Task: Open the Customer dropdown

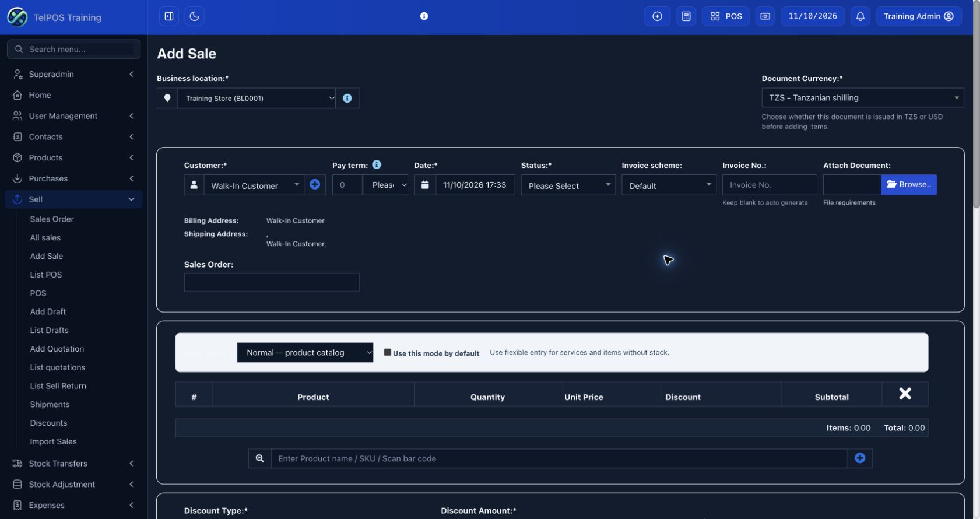Action: click(x=254, y=185)
